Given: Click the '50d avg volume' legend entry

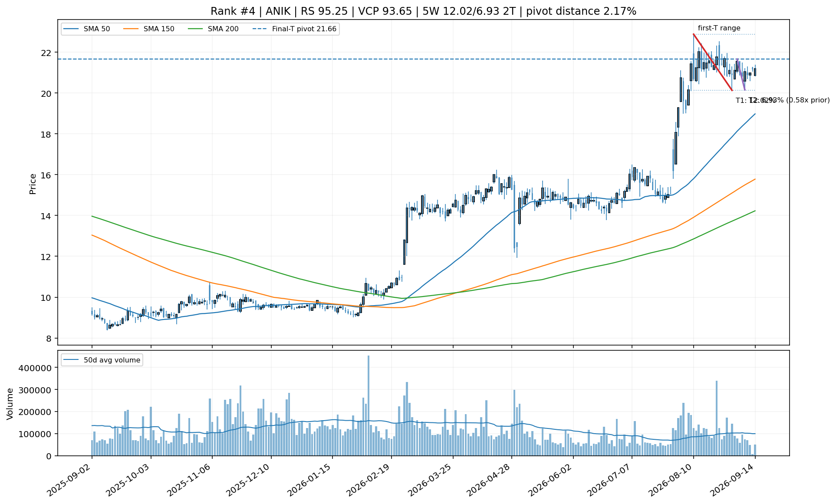Looking at the screenshot, I should pyautogui.click(x=102, y=360).
